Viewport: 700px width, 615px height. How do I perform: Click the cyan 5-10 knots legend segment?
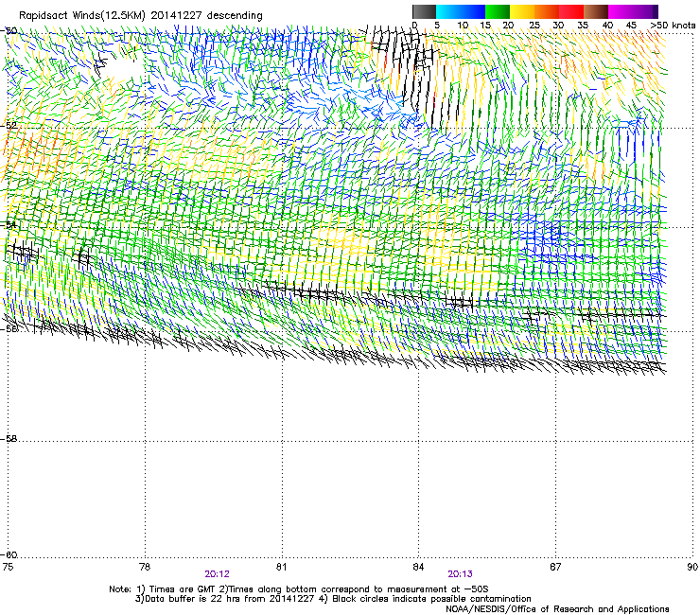(x=448, y=11)
